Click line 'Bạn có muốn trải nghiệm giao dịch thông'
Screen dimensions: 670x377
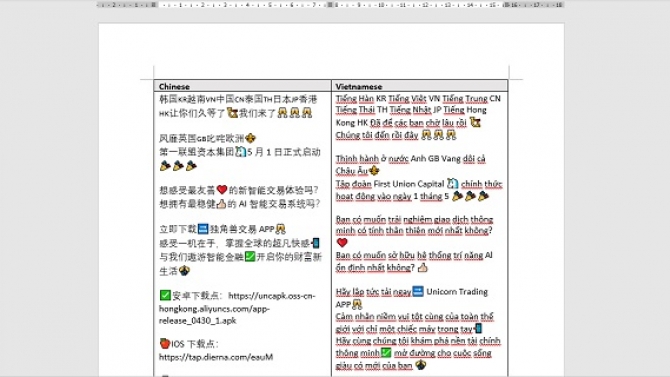[x=414, y=219]
